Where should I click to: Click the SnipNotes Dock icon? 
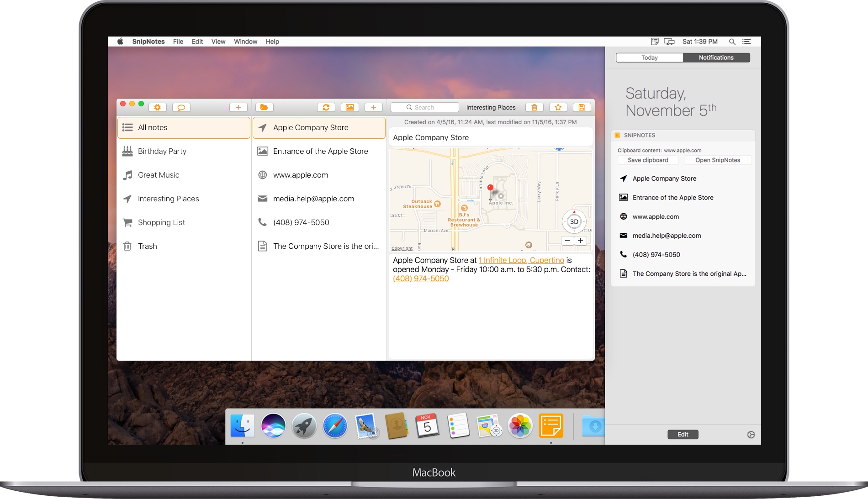point(551,426)
